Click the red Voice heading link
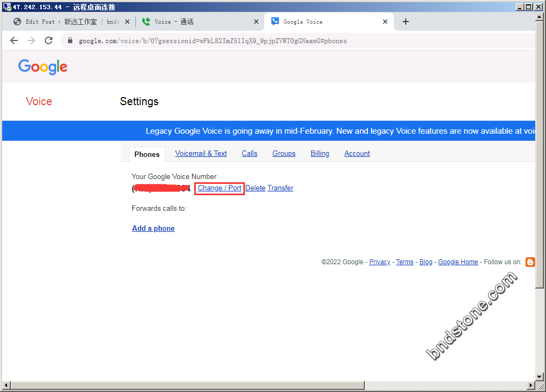 (x=39, y=101)
